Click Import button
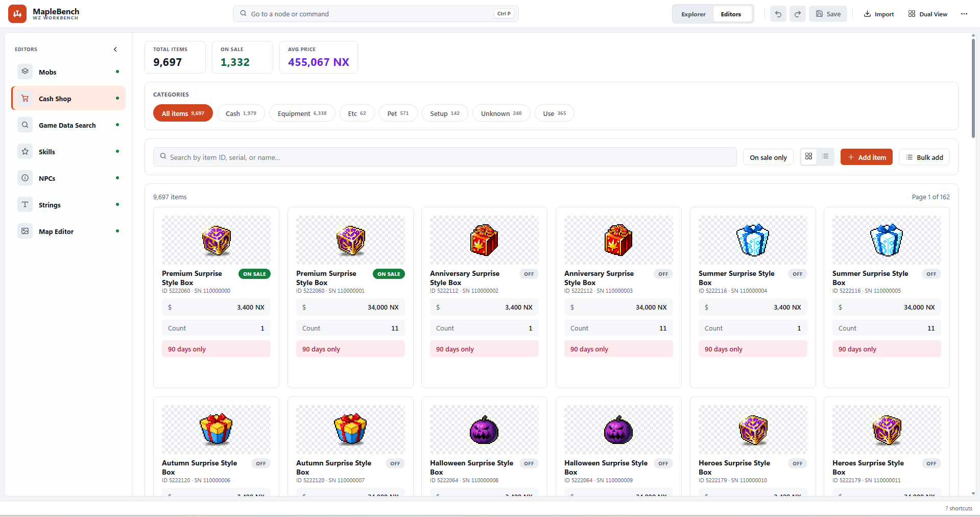 (879, 14)
